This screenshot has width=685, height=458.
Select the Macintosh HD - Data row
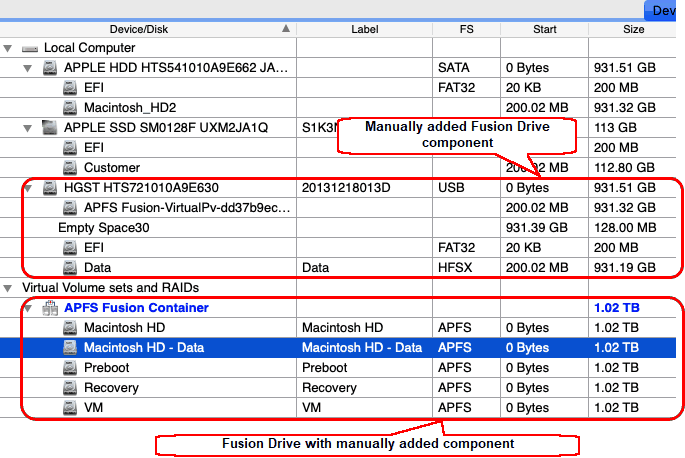338,348
